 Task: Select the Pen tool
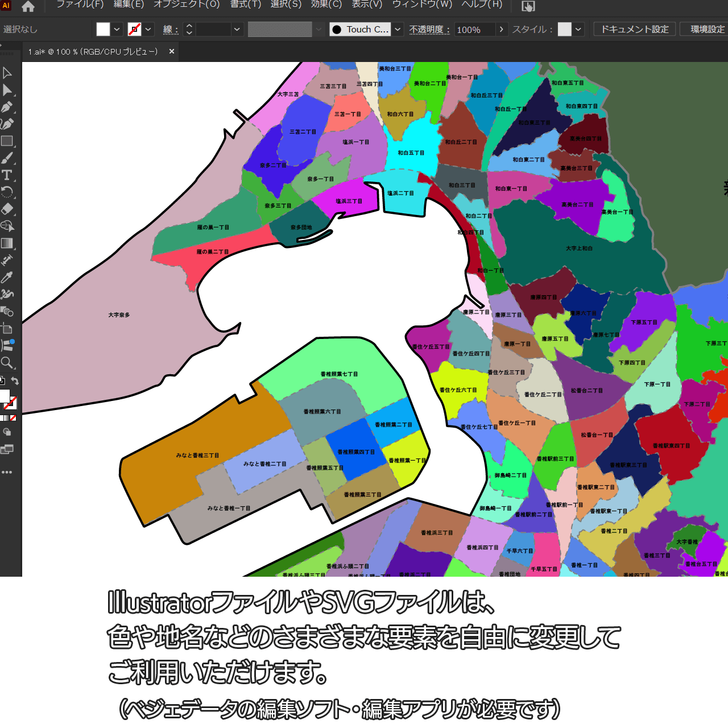pyautogui.click(x=7, y=107)
